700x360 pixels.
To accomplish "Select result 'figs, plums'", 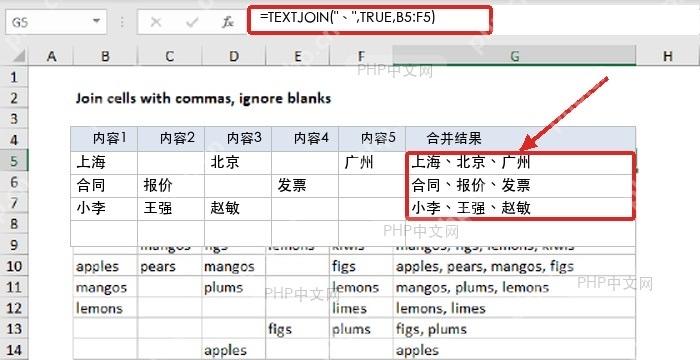I will (514, 329).
